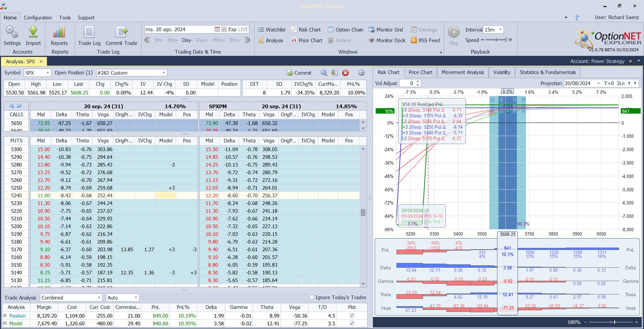Open the Symbol SPX dropdown
Screen dimensions: 644x329
click(48, 73)
